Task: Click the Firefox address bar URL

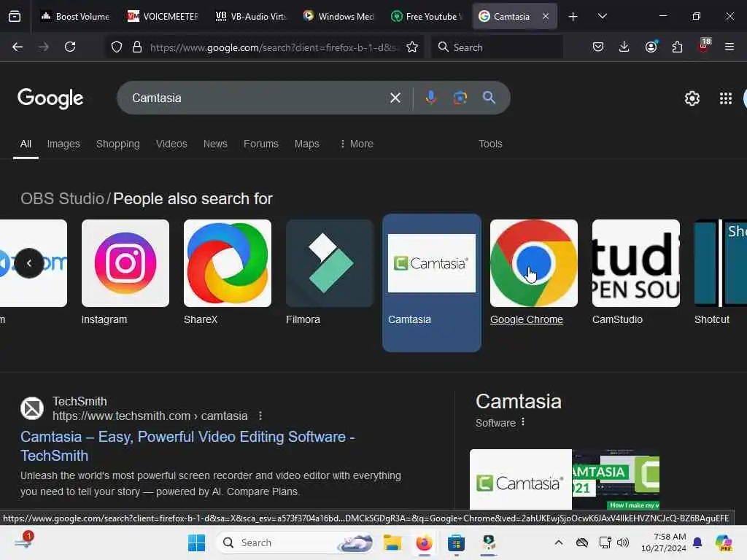Action: (274, 47)
